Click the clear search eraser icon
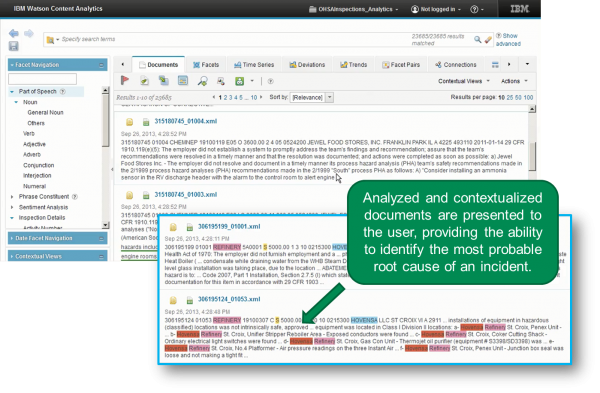Image resolution: width=600 pixels, height=393 pixels. point(488,39)
